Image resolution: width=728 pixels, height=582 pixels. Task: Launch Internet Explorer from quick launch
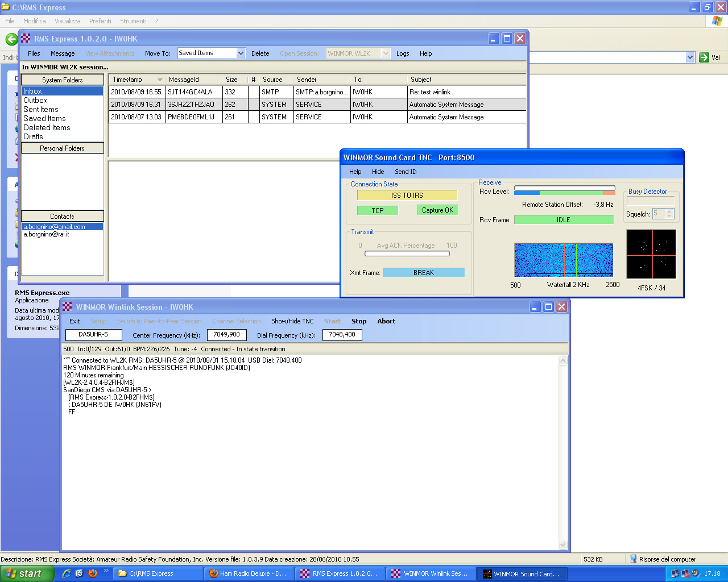pos(67,573)
